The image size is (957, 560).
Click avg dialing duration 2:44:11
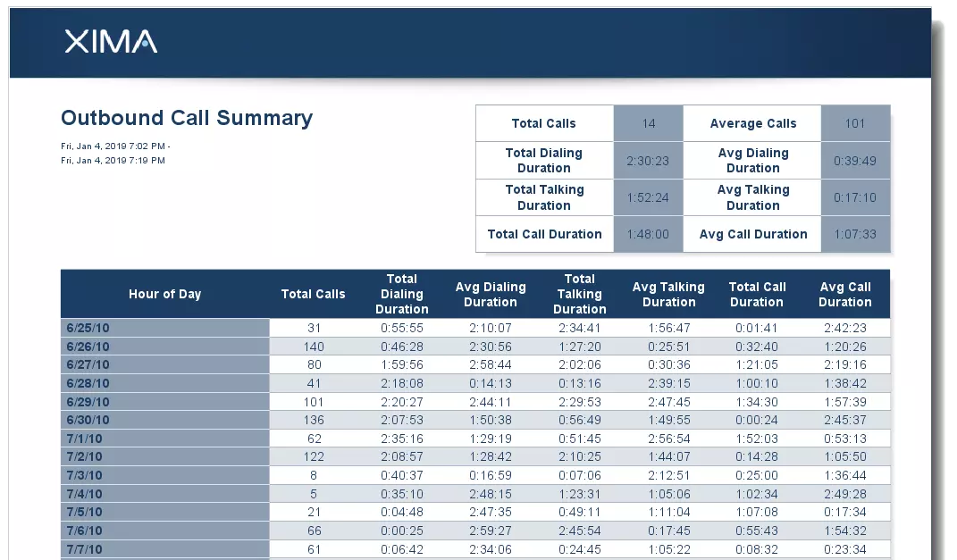[x=491, y=402]
